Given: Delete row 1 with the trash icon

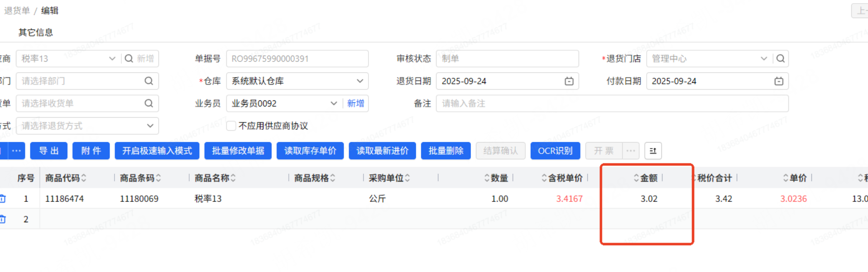Looking at the screenshot, I should tap(3, 199).
